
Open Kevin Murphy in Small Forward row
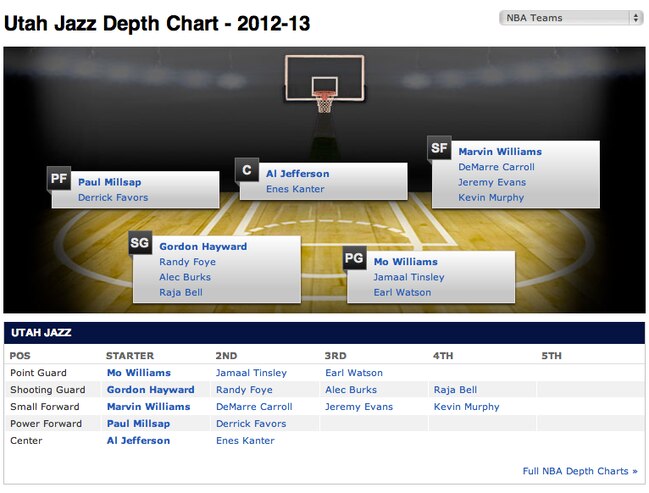[x=466, y=406]
